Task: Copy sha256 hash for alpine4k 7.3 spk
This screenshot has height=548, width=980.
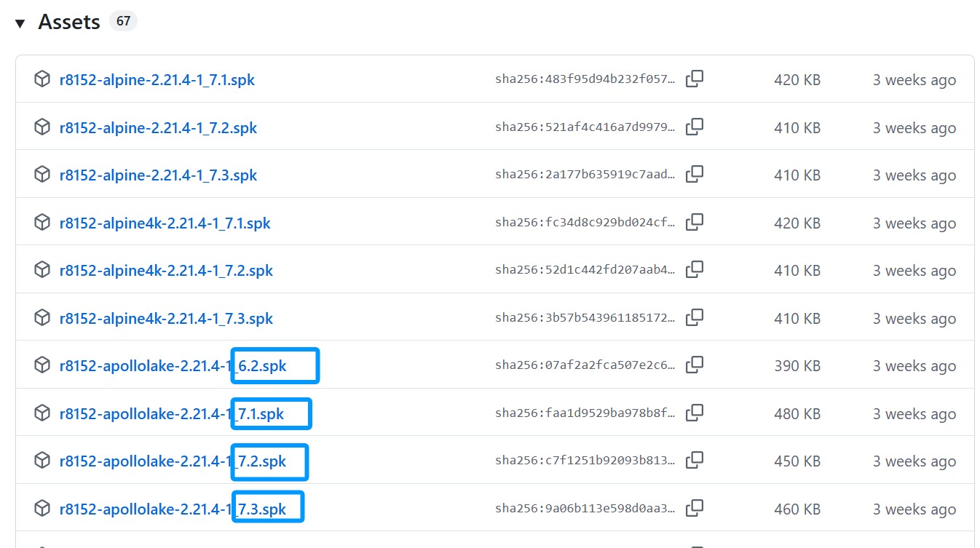Action: (x=695, y=318)
